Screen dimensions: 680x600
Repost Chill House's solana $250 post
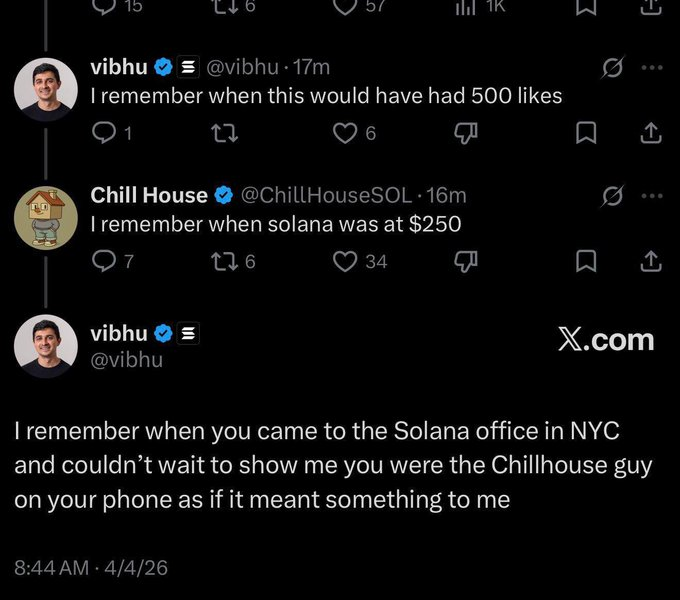227,261
